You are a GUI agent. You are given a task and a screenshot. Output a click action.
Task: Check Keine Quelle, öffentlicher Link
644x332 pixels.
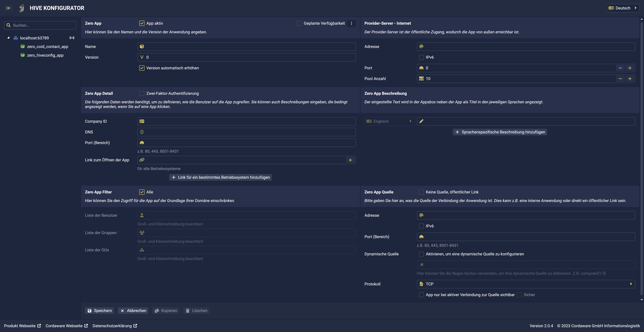[x=421, y=192]
